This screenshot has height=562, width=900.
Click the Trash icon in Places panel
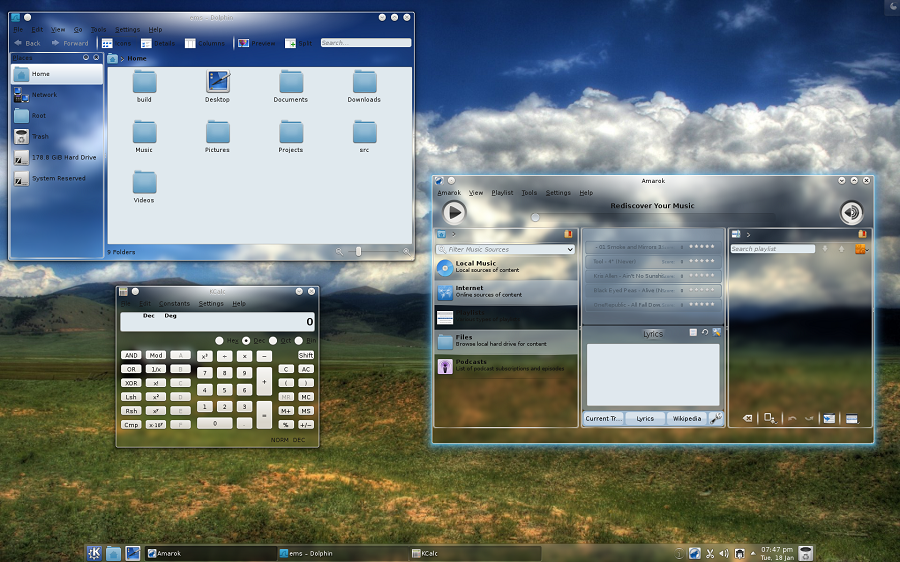coord(22,136)
